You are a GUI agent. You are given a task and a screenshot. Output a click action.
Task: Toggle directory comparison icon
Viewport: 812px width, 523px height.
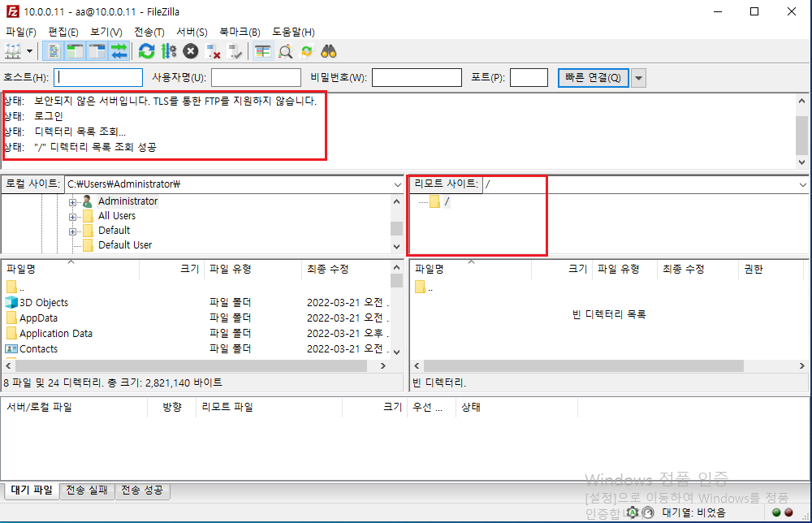[x=285, y=51]
